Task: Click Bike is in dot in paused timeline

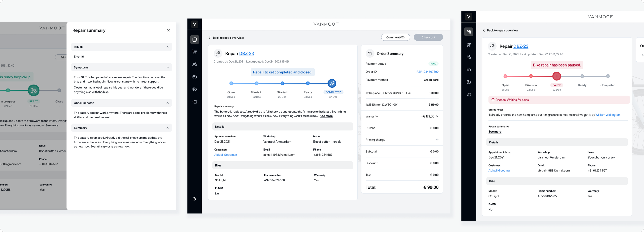Action: pyautogui.click(x=531, y=76)
